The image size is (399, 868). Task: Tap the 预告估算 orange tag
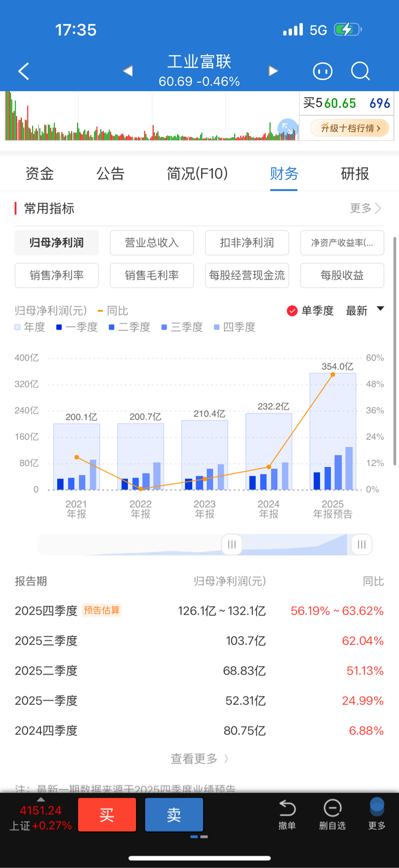coord(102,610)
